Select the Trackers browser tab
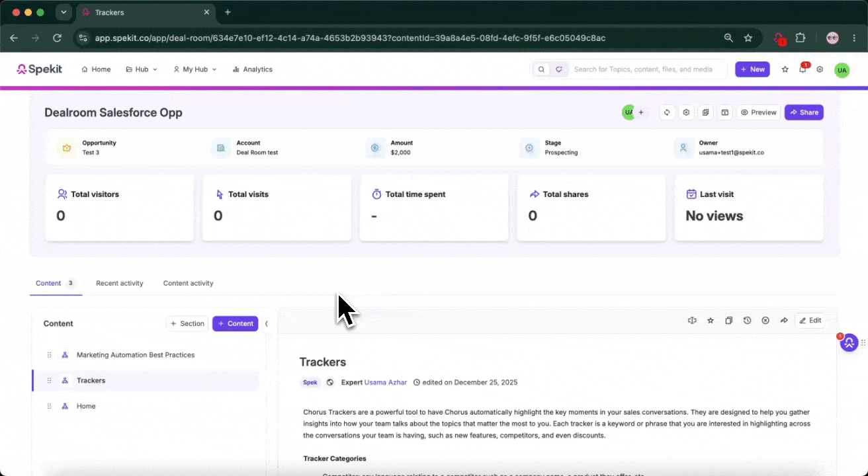The image size is (868, 476). pos(146,13)
